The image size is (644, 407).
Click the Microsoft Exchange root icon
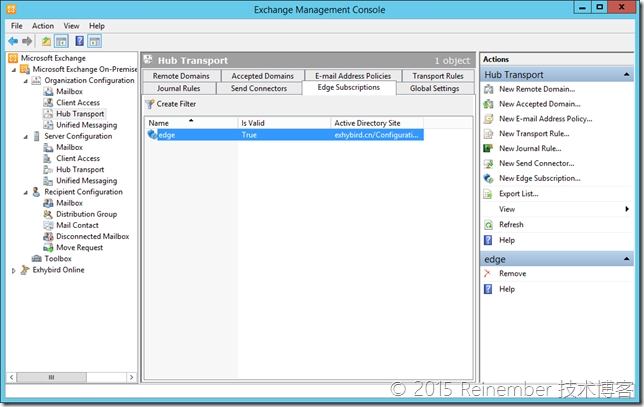point(13,58)
